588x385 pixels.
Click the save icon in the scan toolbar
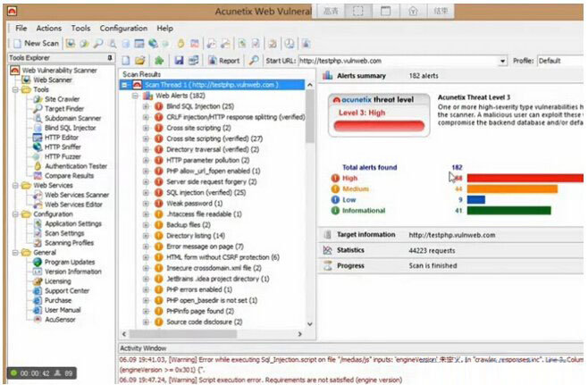click(x=178, y=61)
